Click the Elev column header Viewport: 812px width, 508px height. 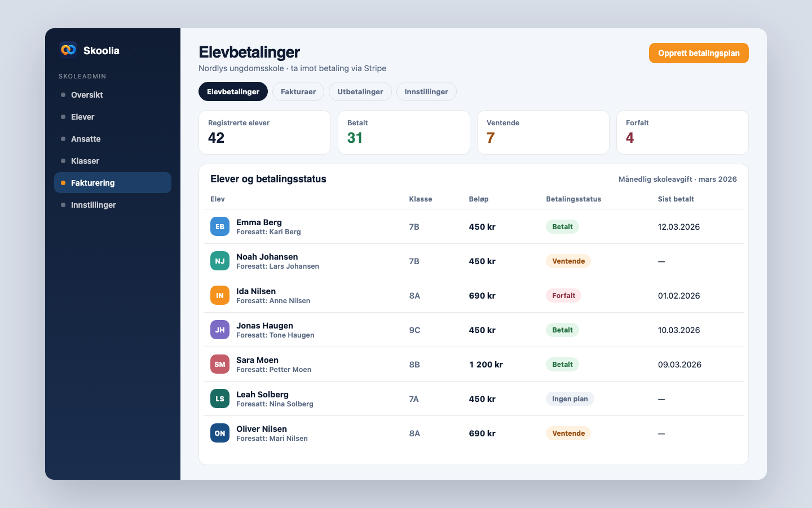[218, 199]
